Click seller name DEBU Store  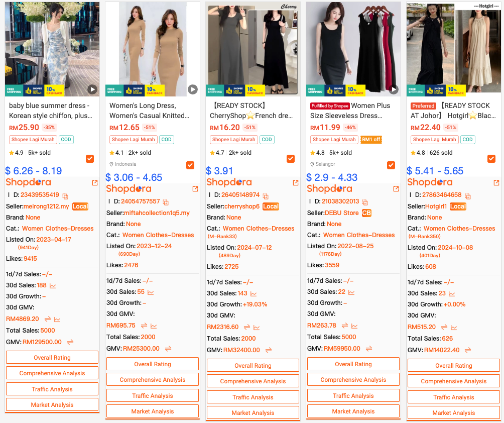[x=342, y=213]
